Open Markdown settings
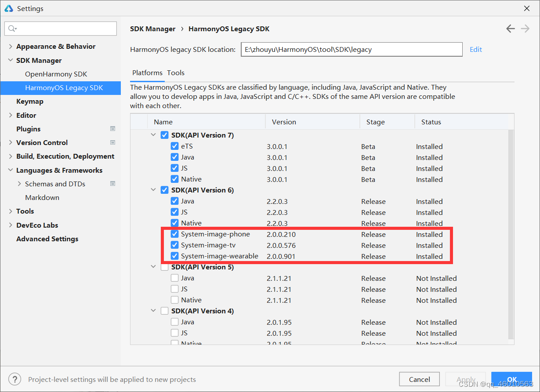Viewport: 540px width, 392px height. (42, 198)
